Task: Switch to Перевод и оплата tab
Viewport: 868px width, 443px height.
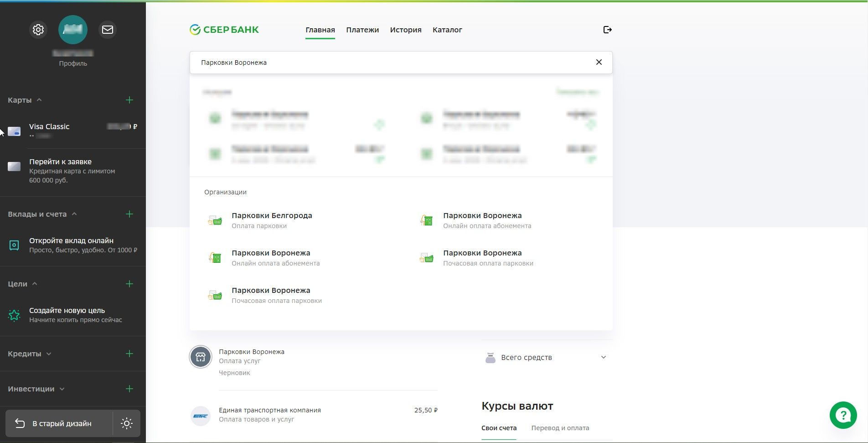Action: pyautogui.click(x=560, y=428)
